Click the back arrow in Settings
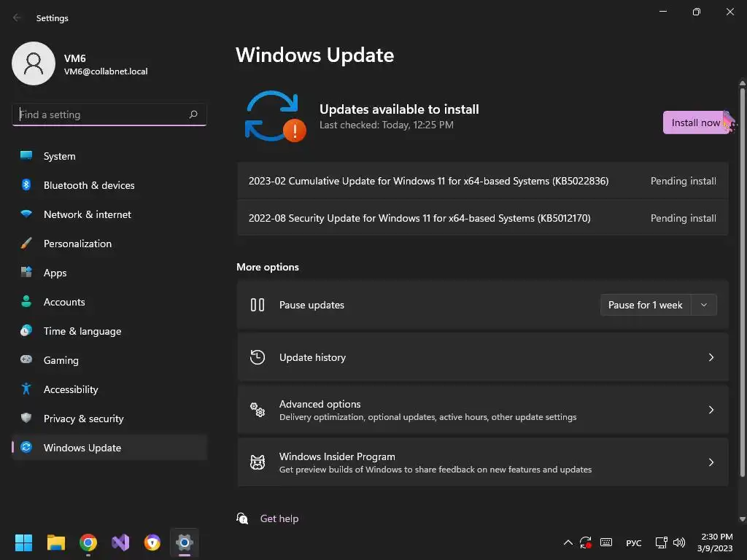747x560 pixels. tap(18, 17)
